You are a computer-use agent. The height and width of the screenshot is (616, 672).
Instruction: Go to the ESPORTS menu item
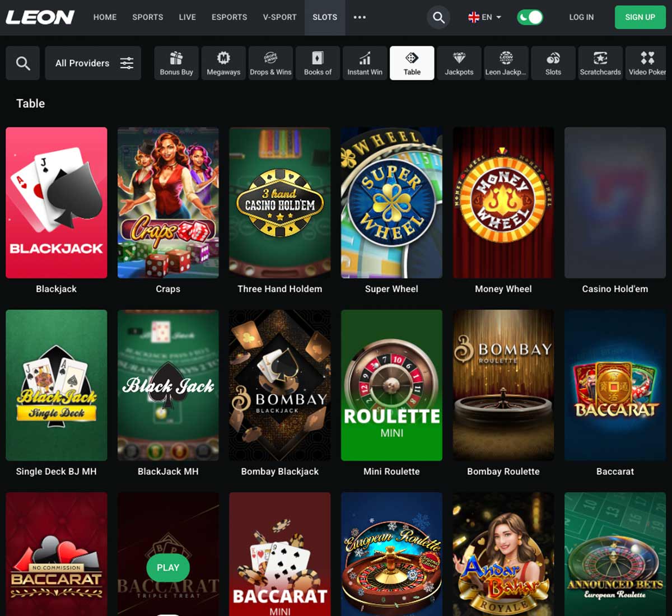(229, 17)
